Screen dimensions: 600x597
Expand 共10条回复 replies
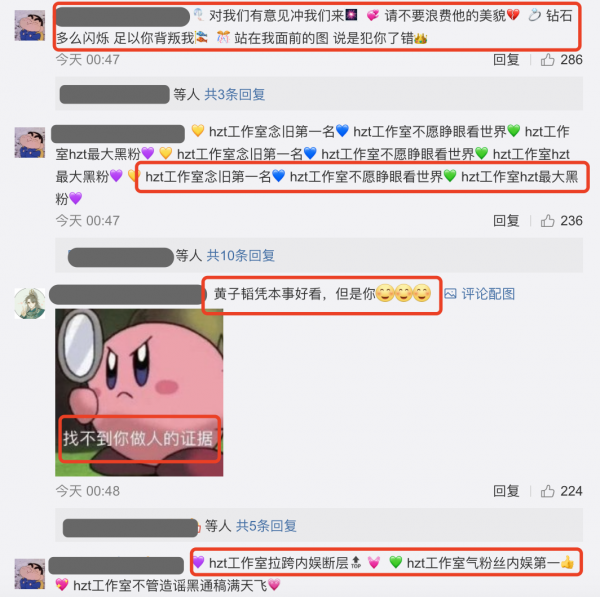point(240,256)
